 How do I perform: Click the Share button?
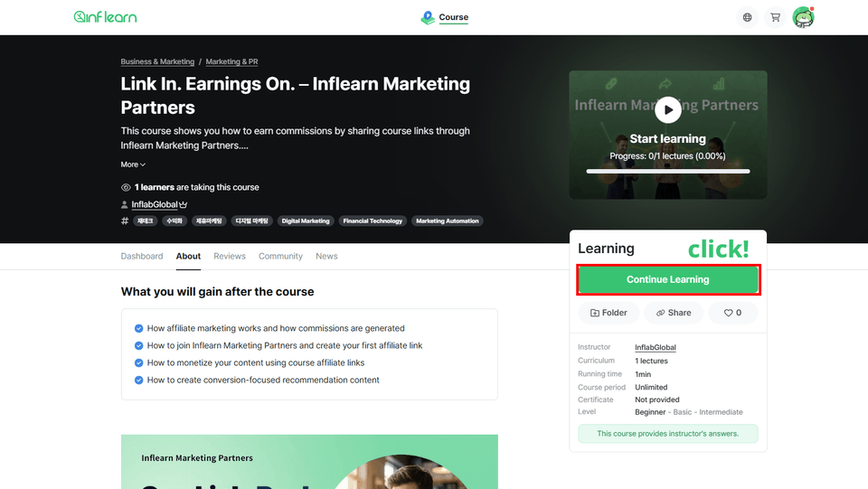pos(674,313)
